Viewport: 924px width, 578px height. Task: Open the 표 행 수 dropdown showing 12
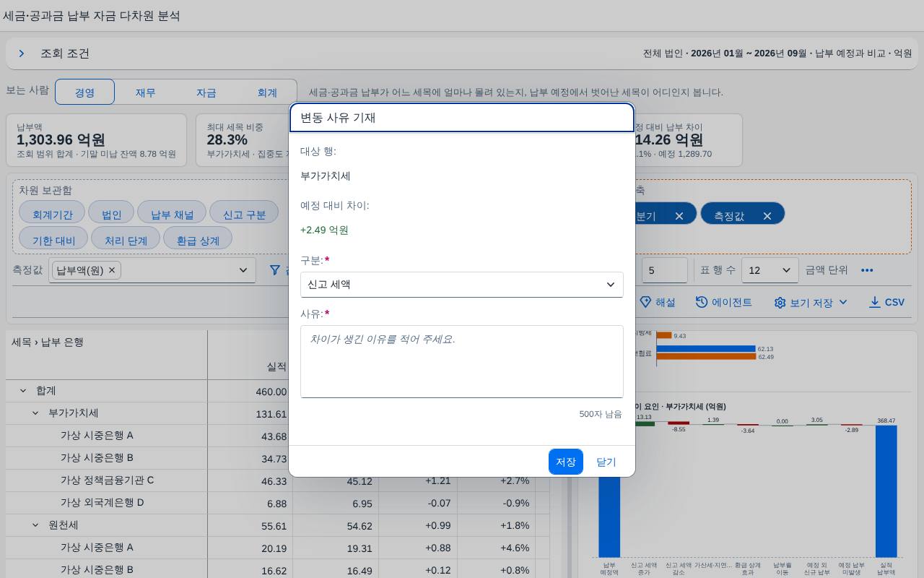click(x=770, y=270)
